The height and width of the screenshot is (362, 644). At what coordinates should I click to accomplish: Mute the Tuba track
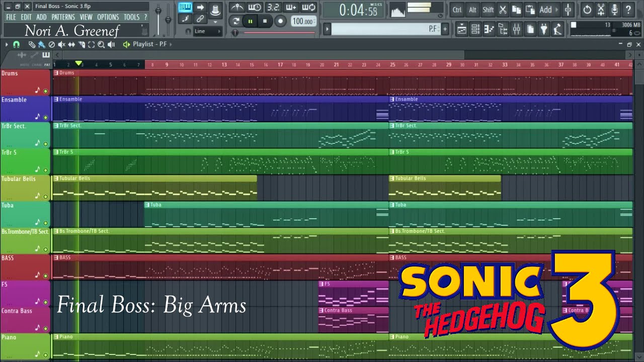[x=46, y=223]
